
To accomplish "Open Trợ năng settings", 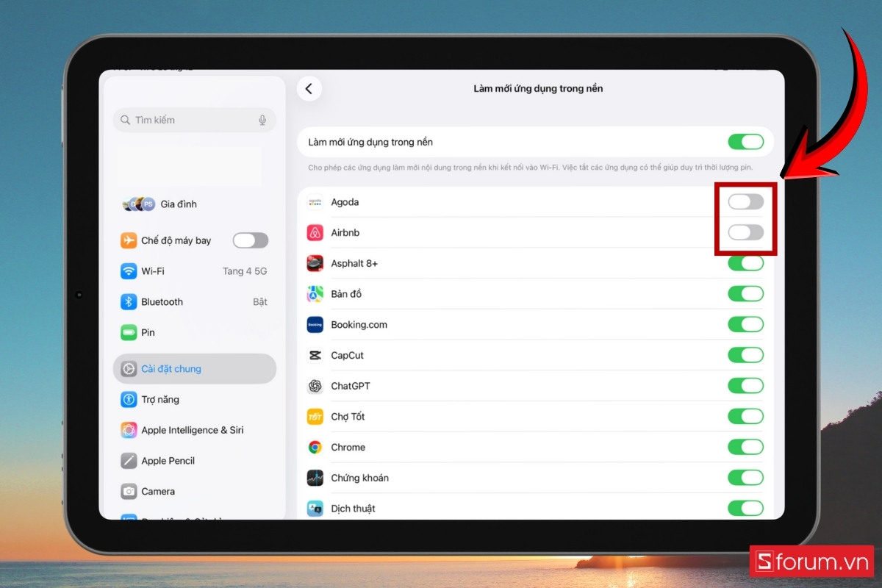I will coord(195,400).
